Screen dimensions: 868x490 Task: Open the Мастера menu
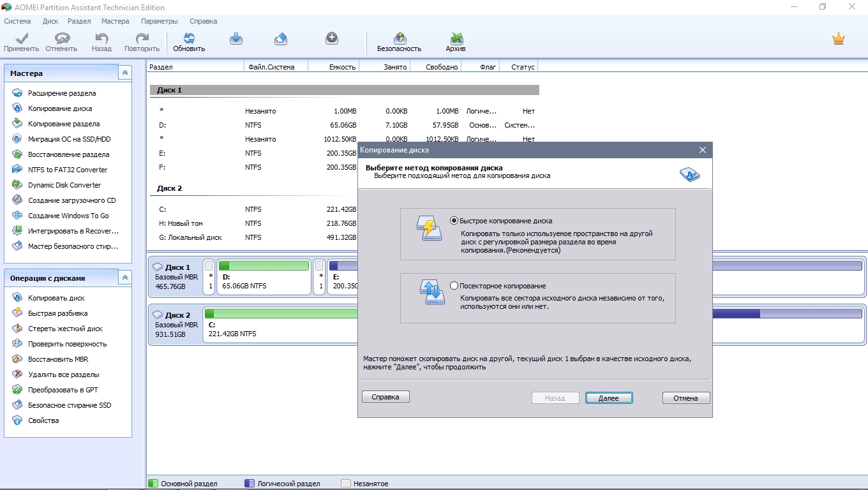click(115, 21)
